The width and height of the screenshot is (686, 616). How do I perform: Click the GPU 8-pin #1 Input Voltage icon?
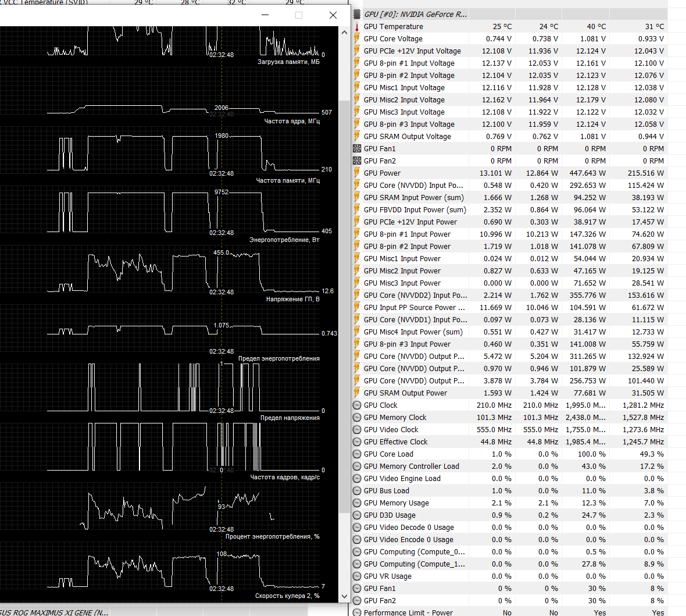[x=356, y=63]
